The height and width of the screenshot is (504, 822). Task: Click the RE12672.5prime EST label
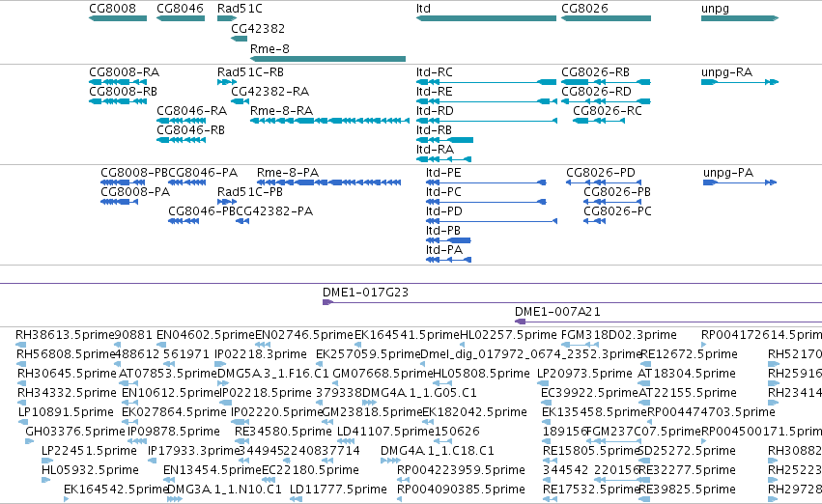tap(689, 354)
